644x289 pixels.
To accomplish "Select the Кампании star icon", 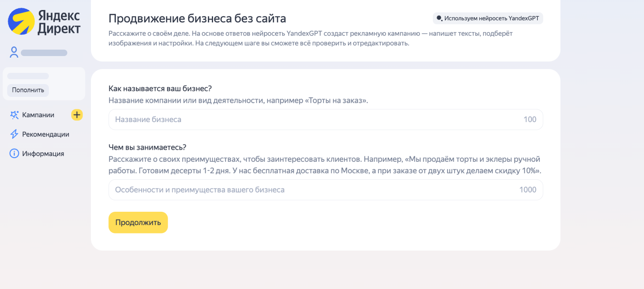I will pyautogui.click(x=14, y=115).
